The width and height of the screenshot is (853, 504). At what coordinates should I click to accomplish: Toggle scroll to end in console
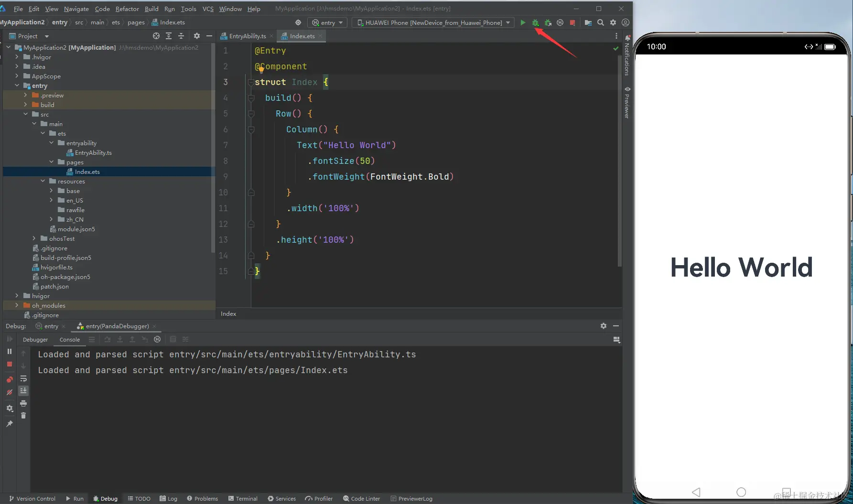pos(23,391)
